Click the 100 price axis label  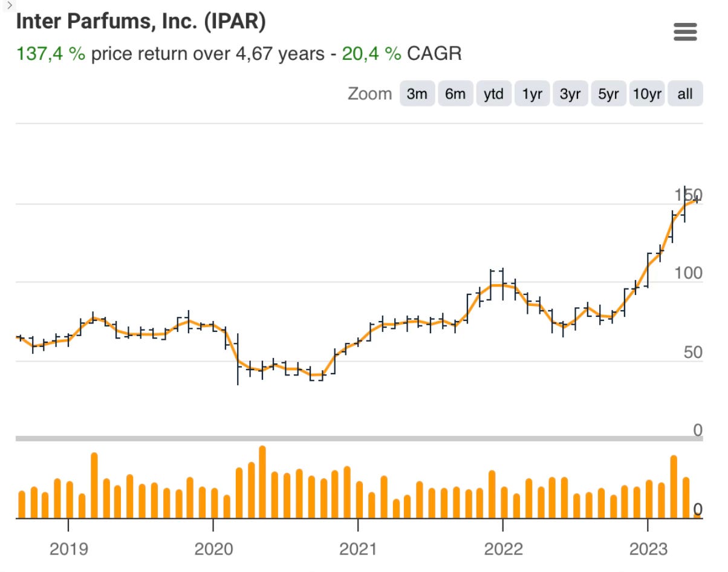pos(689,273)
